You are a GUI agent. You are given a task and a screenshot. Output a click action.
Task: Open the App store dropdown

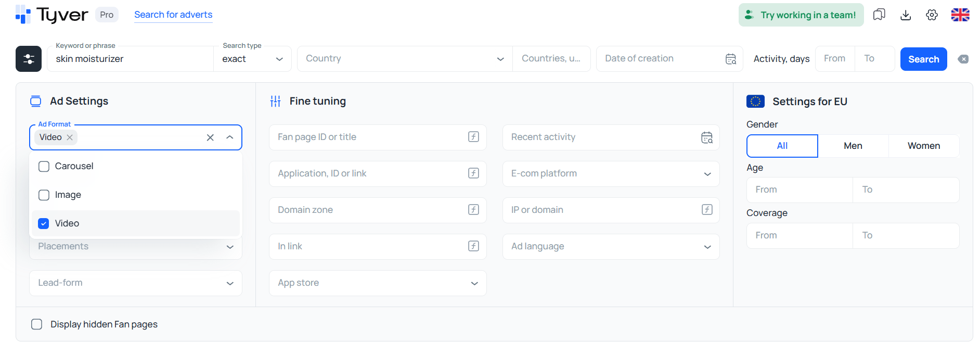click(378, 283)
